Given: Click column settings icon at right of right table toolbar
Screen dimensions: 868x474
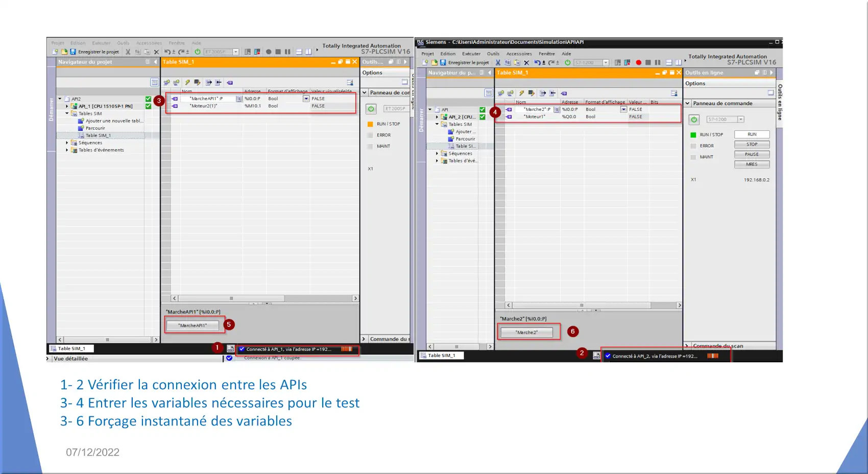Looking at the screenshot, I should 674,93.
